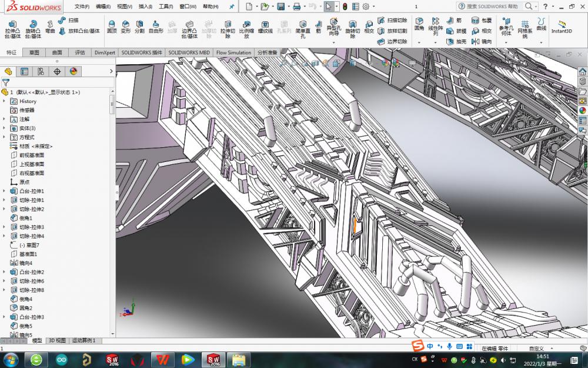Image resolution: width=588 pixels, height=368 pixels.
Task: Open the dropdown arrow under 线性阵列
Action: point(435,43)
